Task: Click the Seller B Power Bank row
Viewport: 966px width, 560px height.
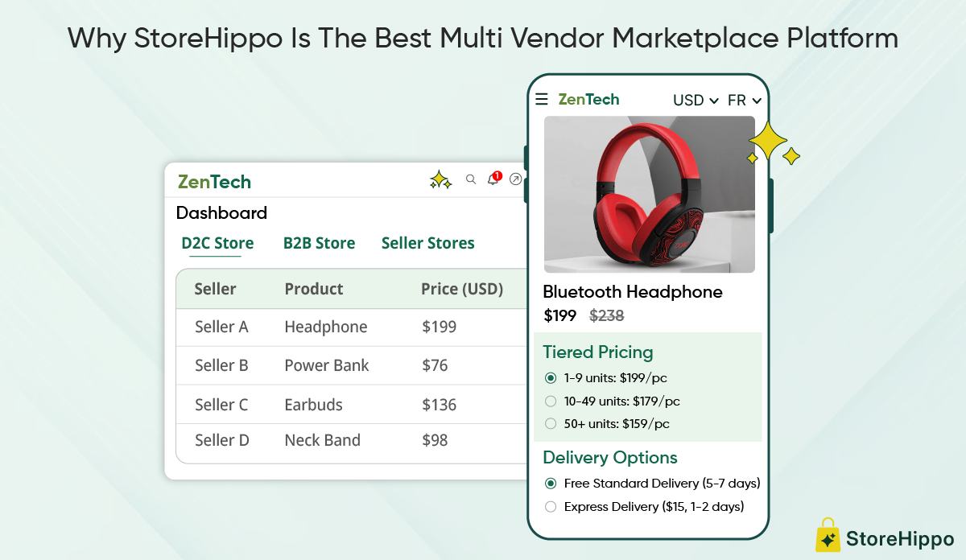Action: point(351,365)
